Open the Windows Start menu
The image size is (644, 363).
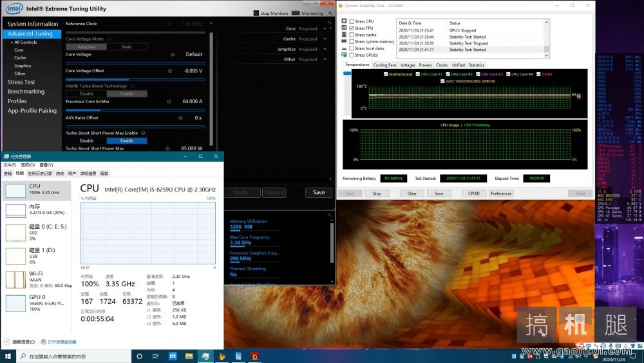(7, 357)
